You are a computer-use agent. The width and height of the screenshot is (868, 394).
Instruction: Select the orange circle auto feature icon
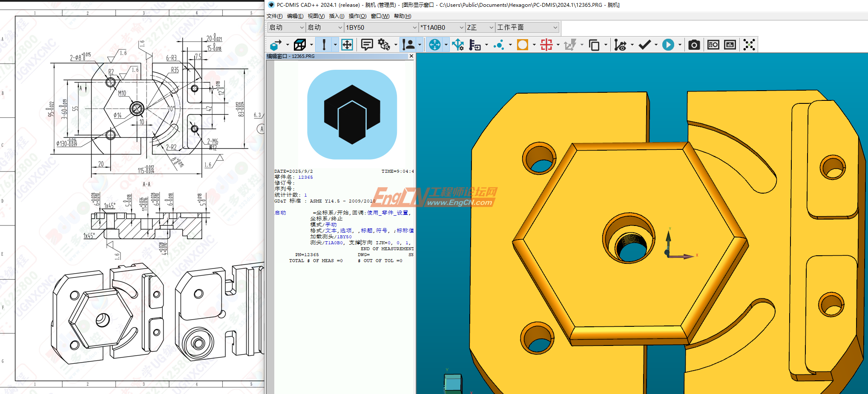coord(523,45)
